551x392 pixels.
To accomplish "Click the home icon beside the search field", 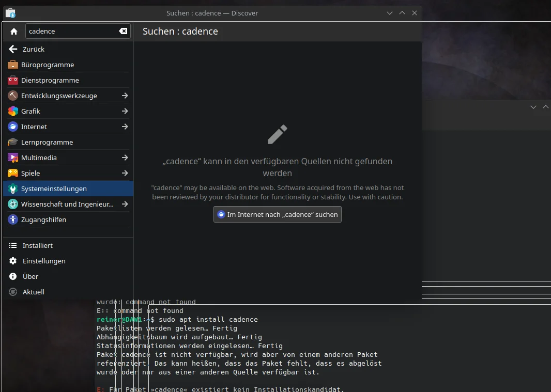I will point(13,31).
